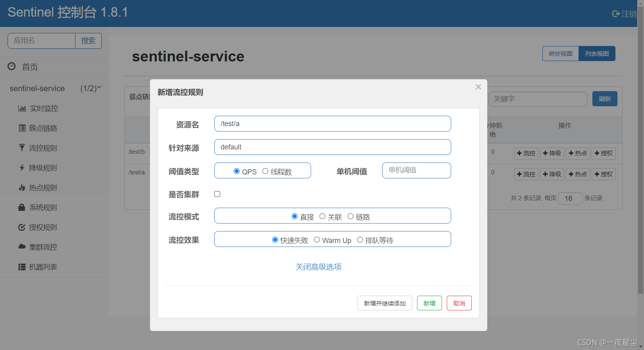Image resolution: width=644 pixels, height=350 pixels.
Task: Click the /test/a resource cell in table
Action: click(136, 172)
